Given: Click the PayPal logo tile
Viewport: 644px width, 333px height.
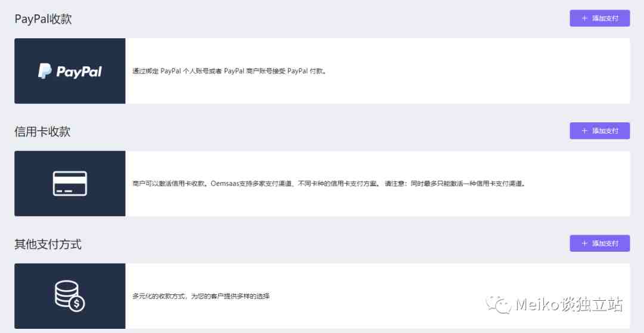Looking at the screenshot, I should pyautogui.click(x=70, y=70).
